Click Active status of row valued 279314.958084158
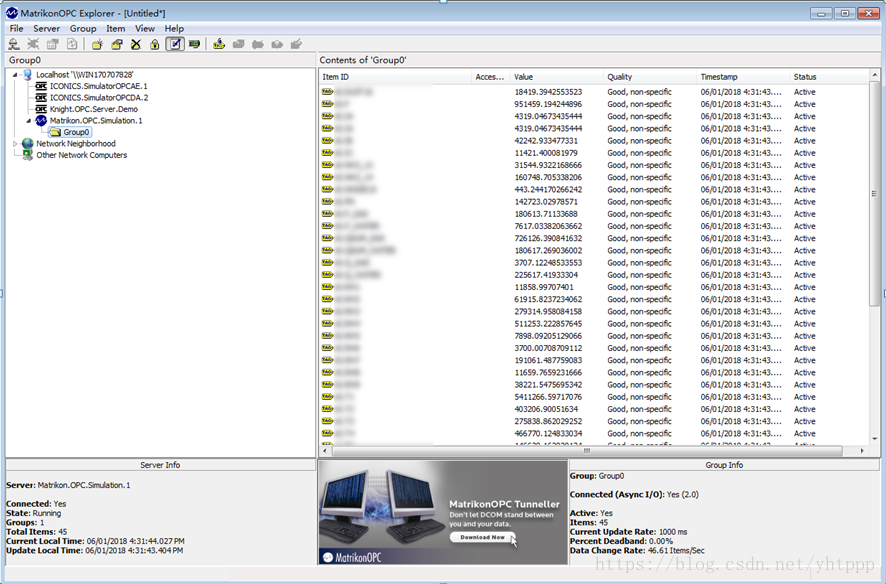Image resolution: width=886 pixels, height=584 pixels. click(805, 312)
